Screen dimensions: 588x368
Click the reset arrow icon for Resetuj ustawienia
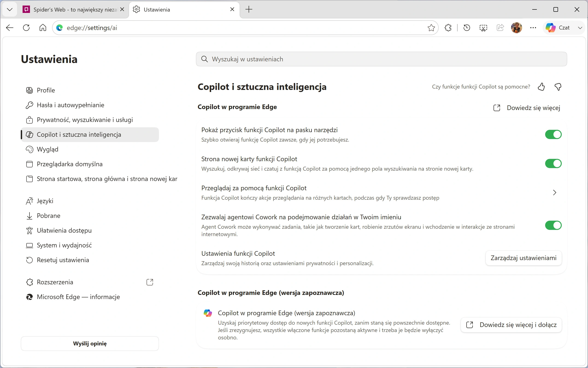(x=29, y=260)
